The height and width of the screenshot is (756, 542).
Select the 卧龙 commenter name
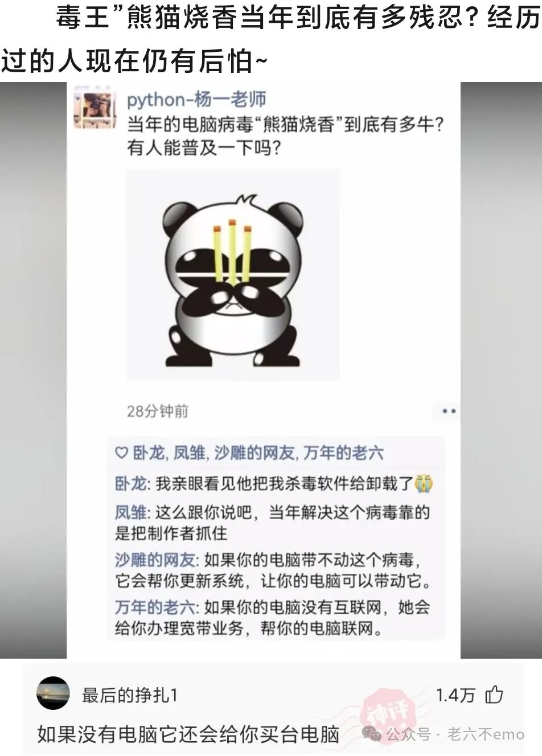131,484
